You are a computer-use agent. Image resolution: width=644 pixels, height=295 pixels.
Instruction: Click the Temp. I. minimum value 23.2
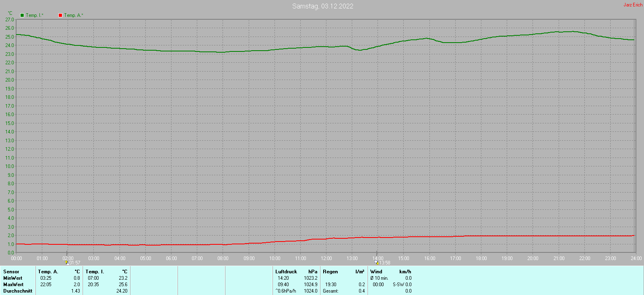(123, 278)
